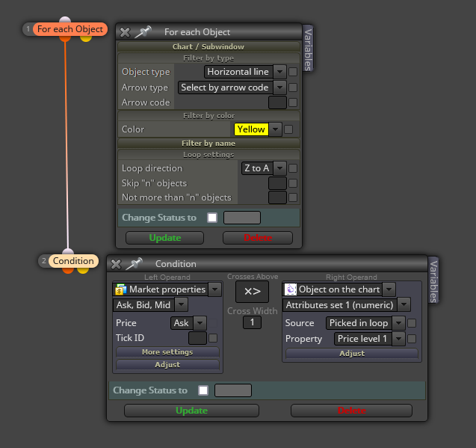The image size is (476, 448).
Task: Open the Loop direction dropdown
Action: pyautogui.click(x=279, y=168)
